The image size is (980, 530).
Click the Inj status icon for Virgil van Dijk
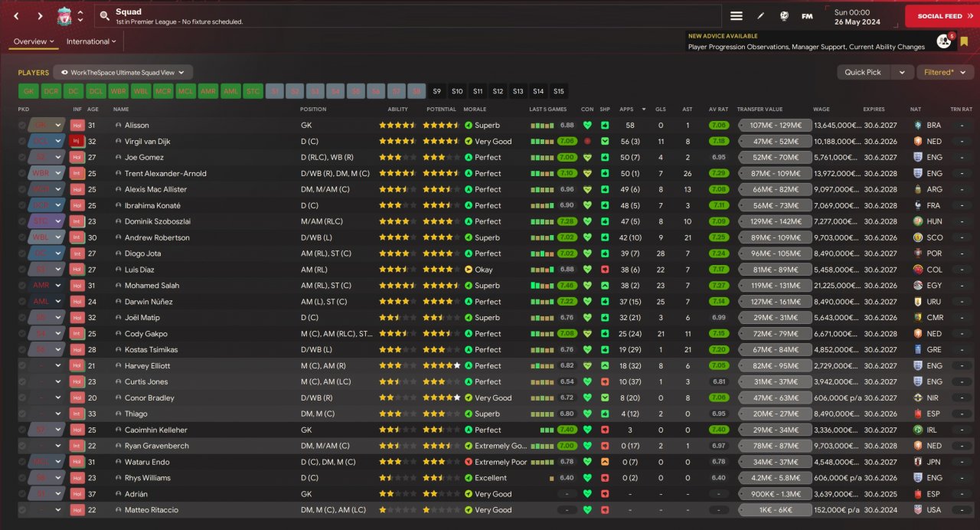(x=77, y=141)
